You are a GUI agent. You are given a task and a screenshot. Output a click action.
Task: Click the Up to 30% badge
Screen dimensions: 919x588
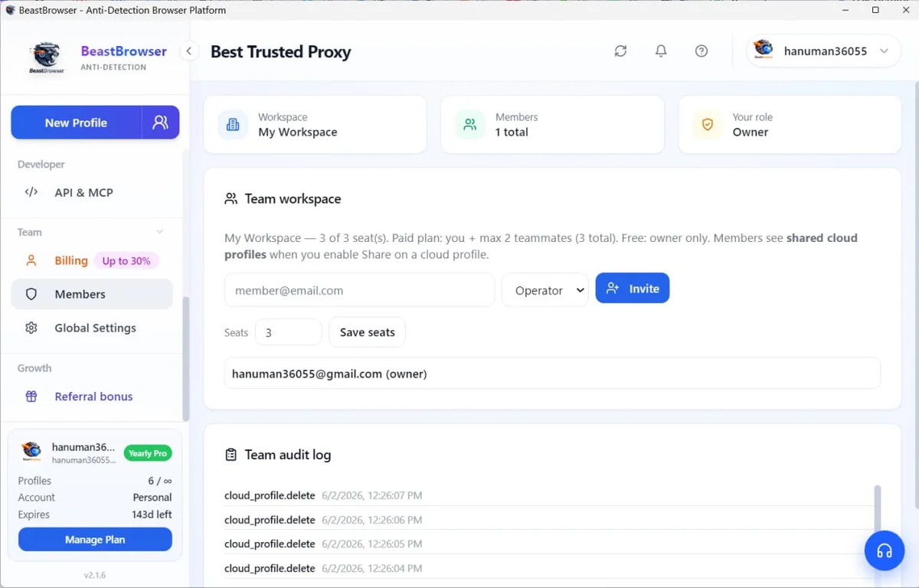pos(126,261)
